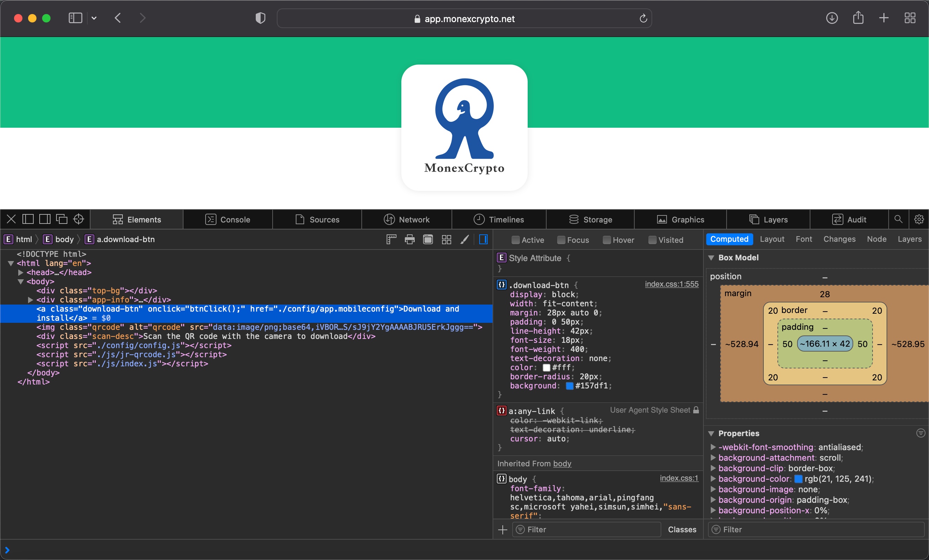The height and width of the screenshot is (560, 929).
Task: Toggle forced appearance icon
Action: [x=428, y=239]
